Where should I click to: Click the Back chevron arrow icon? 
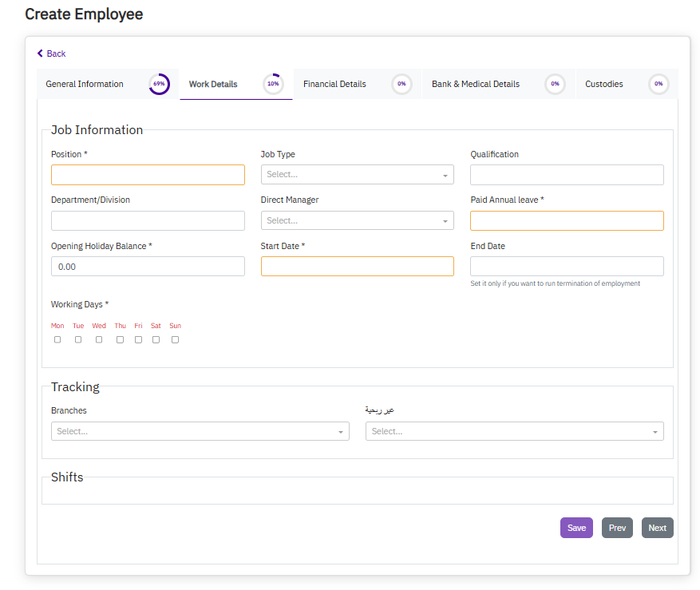[x=40, y=53]
